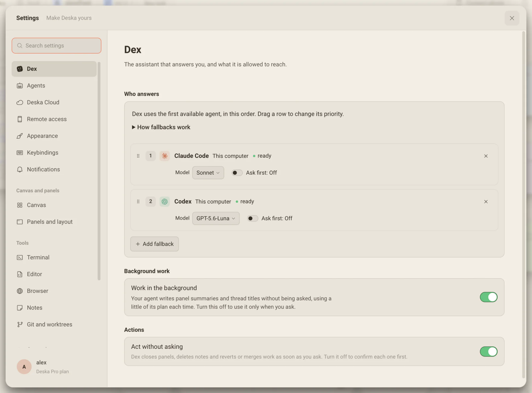Click the main panel scrollbar
This screenshot has width=532, height=393.
click(524, 205)
